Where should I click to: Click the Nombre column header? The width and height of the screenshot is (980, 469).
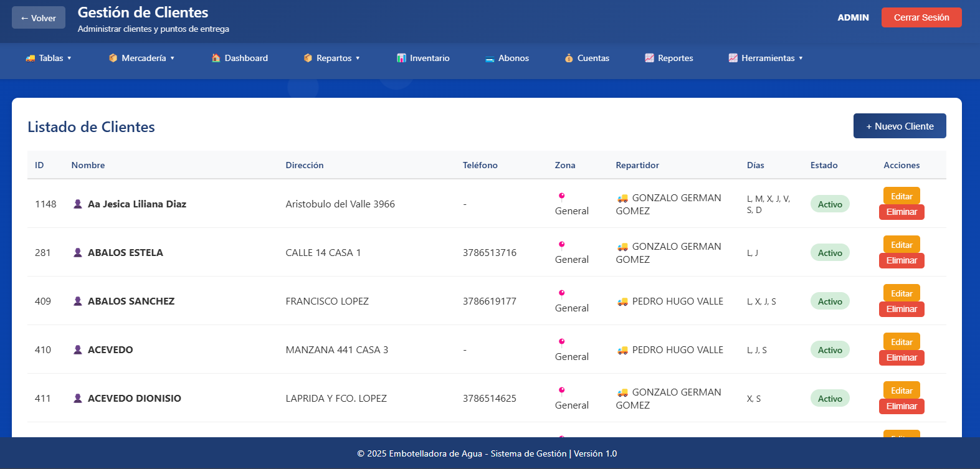click(88, 165)
